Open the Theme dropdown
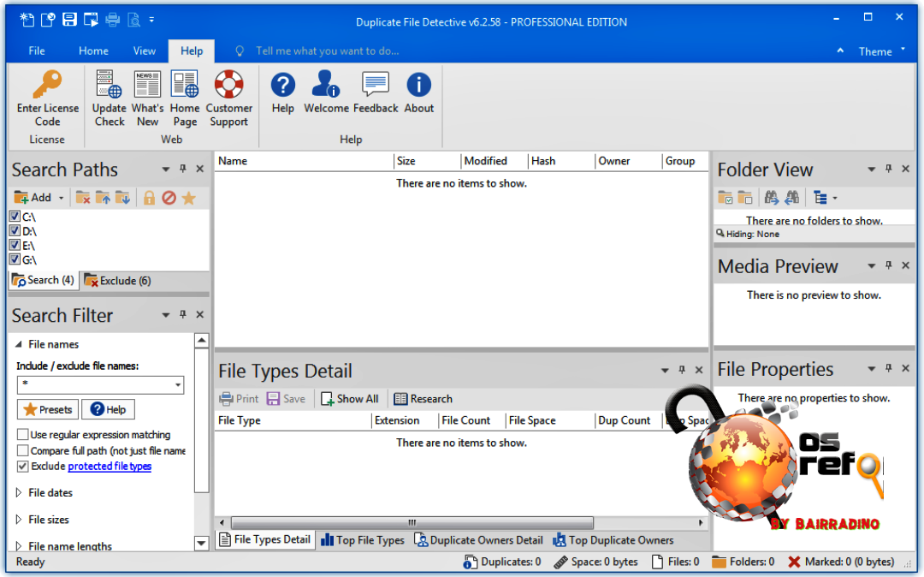924x577 pixels. click(x=881, y=51)
